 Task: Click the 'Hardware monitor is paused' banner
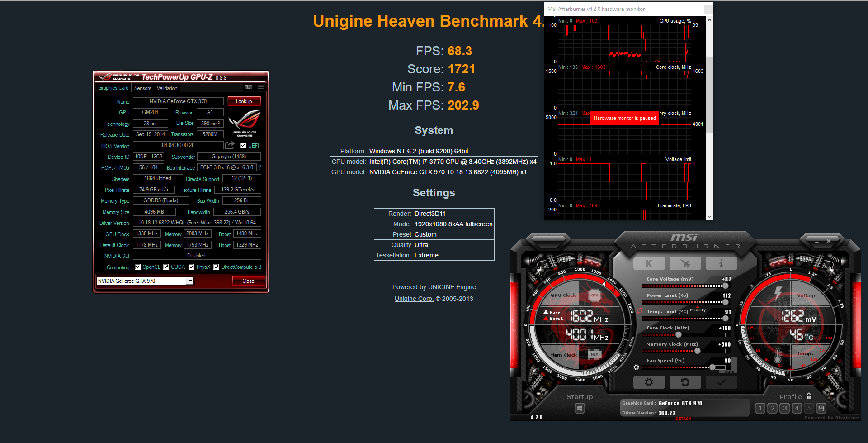click(x=625, y=118)
